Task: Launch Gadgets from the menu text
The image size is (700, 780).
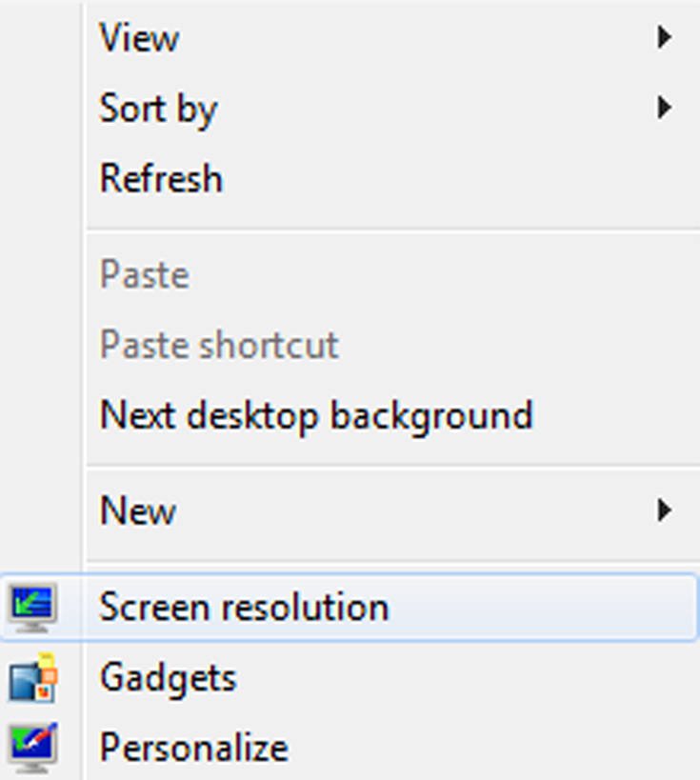Action: (x=169, y=679)
